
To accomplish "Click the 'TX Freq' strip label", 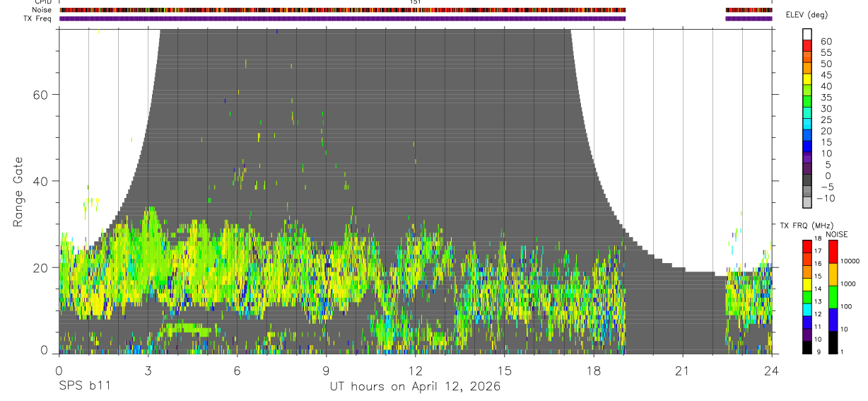I will tap(38, 18).
